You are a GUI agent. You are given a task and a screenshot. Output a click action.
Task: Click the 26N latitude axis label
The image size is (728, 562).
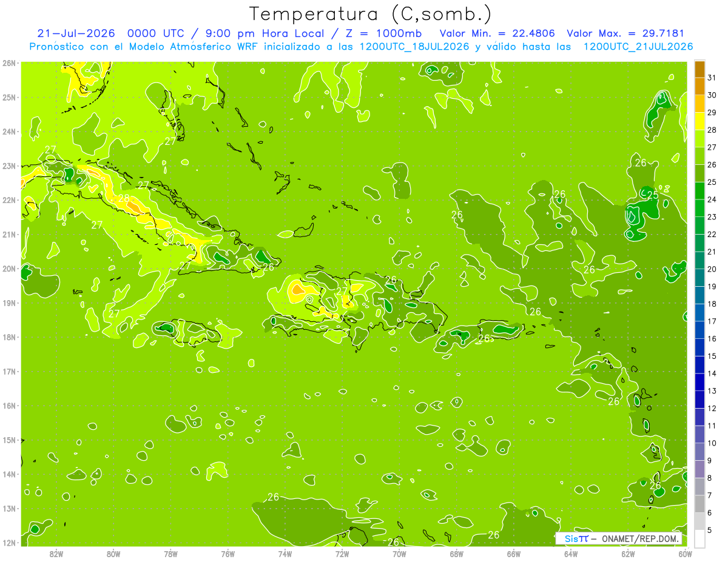(8, 63)
